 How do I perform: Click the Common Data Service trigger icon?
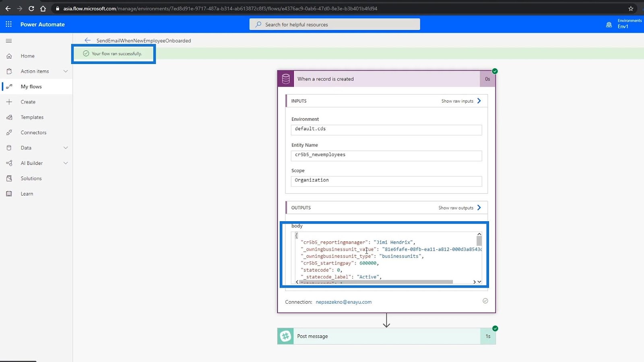(x=286, y=79)
